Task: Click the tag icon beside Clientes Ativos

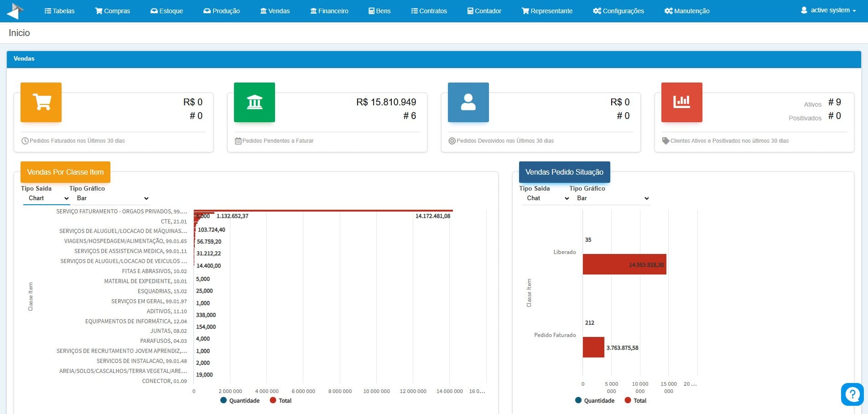Action: coord(665,141)
